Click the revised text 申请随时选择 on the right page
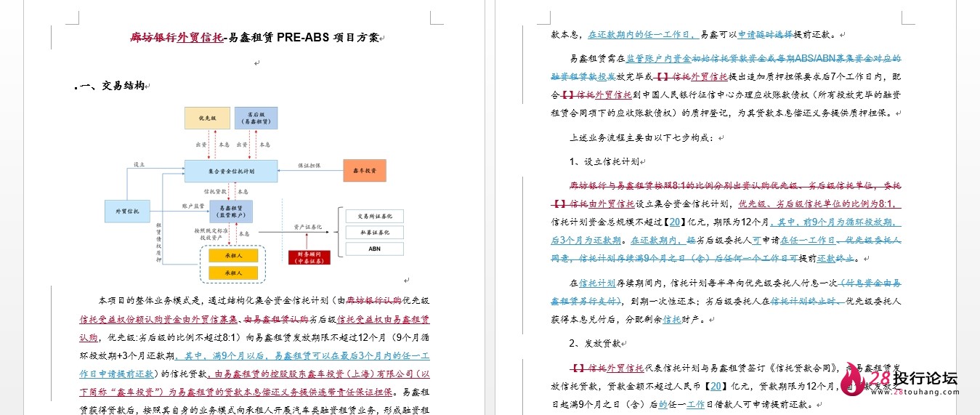The image size is (980, 415). (765, 34)
